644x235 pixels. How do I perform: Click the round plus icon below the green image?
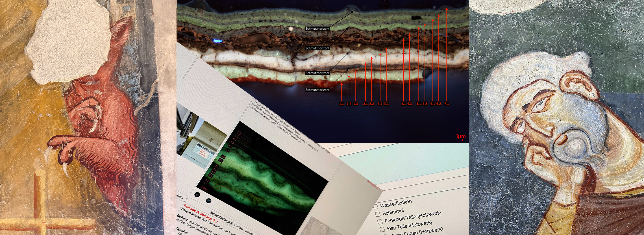pos(197,195)
